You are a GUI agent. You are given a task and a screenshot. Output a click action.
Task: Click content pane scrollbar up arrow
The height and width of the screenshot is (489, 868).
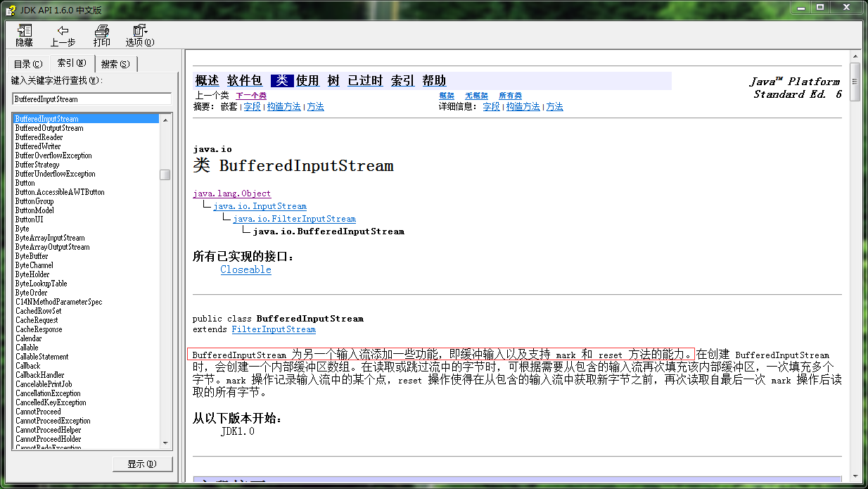[855, 56]
